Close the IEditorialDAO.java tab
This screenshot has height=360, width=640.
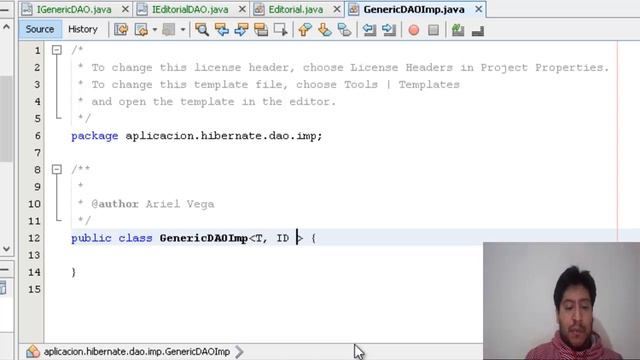click(242, 9)
